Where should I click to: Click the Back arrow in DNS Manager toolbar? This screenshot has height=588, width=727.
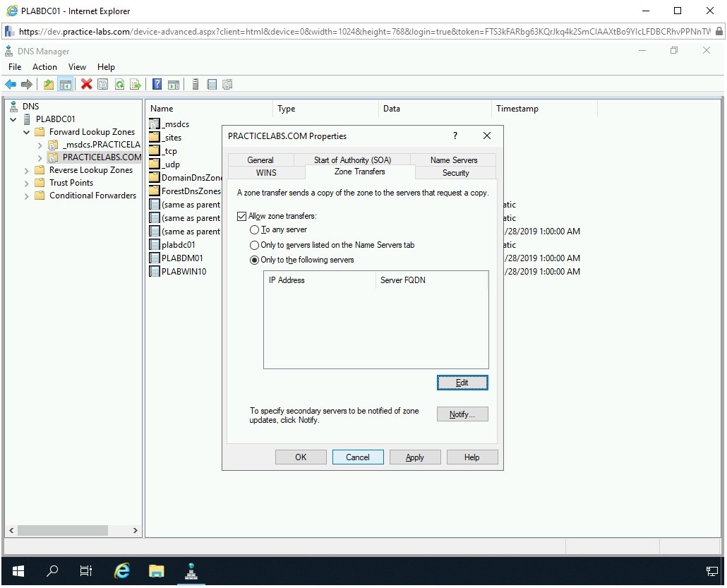point(11,85)
